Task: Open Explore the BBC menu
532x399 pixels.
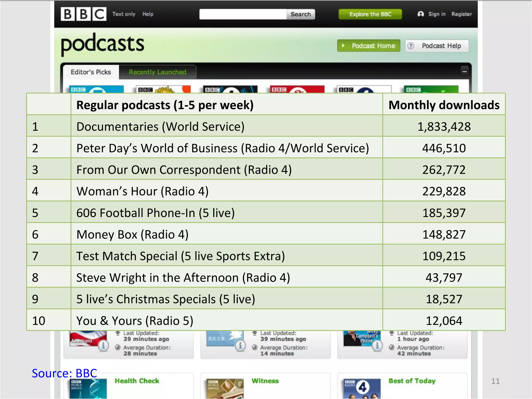Action: pos(370,14)
